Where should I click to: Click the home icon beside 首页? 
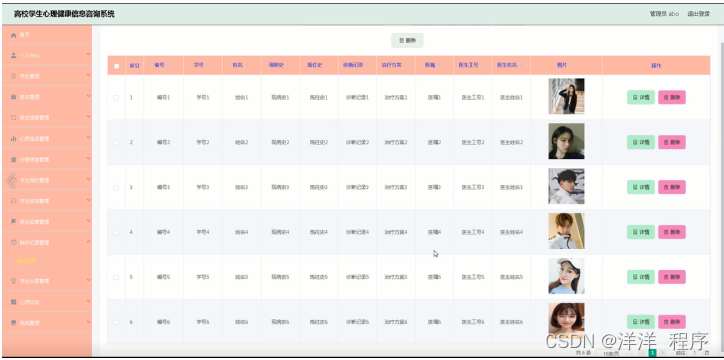click(13, 35)
